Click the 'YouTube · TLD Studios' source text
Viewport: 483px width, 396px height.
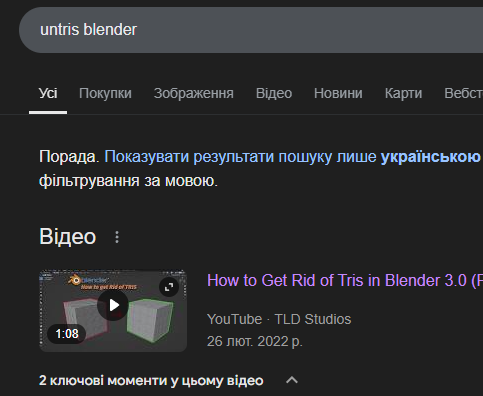click(279, 319)
